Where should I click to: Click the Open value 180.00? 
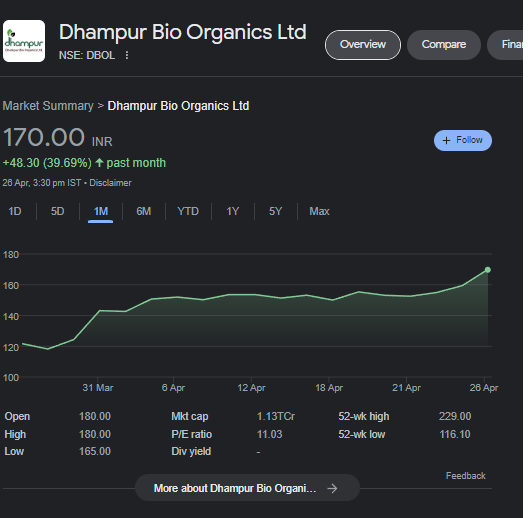tap(95, 416)
